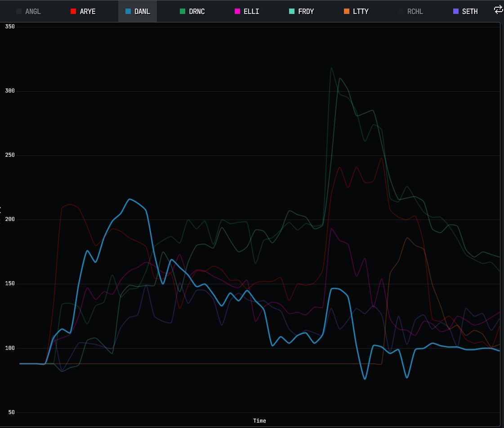Toggle the dimmed ANGL series in legend
The height and width of the screenshot is (428, 504).
pos(29,12)
